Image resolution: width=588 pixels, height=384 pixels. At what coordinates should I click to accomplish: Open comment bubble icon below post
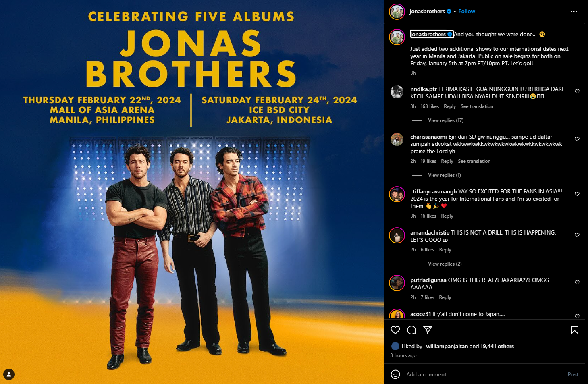pos(411,330)
